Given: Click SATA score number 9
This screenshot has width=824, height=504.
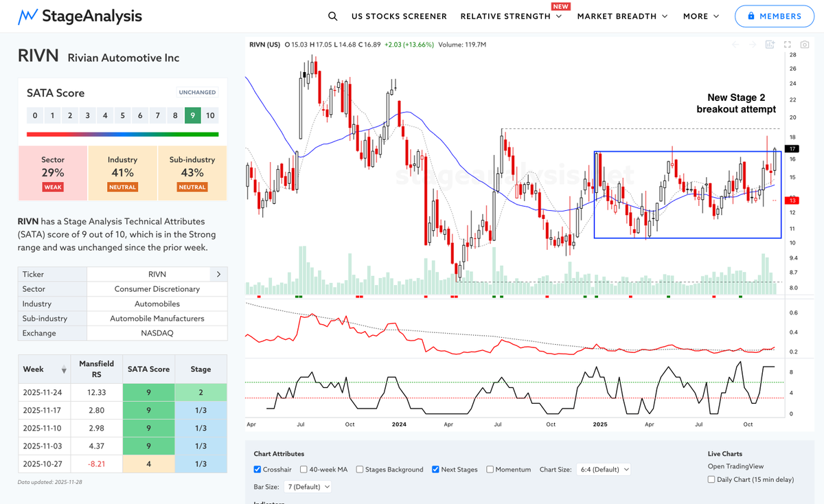Looking at the screenshot, I should click(193, 115).
